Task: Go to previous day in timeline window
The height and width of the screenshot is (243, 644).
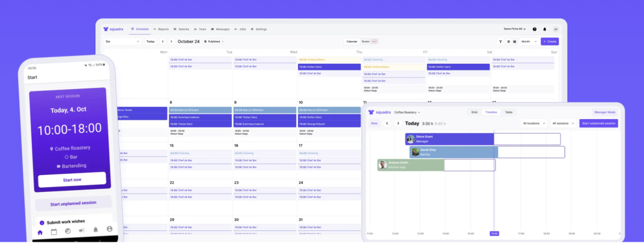Action: point(387,123)
